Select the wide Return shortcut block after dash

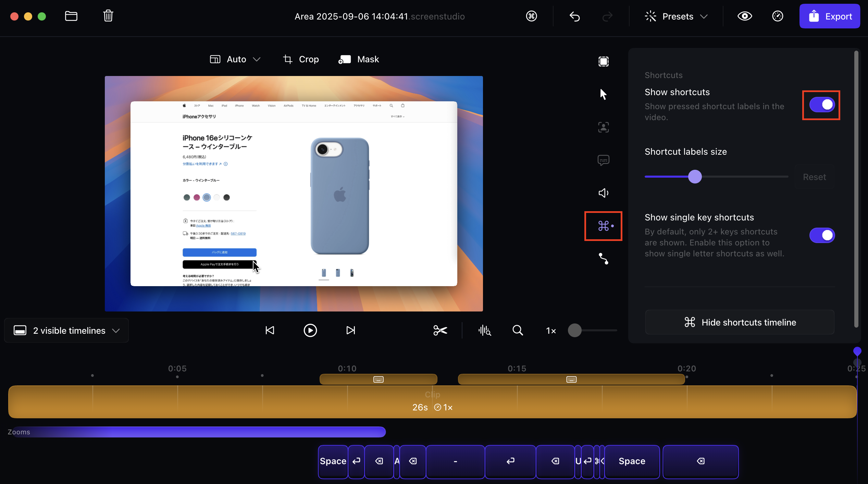510,461
